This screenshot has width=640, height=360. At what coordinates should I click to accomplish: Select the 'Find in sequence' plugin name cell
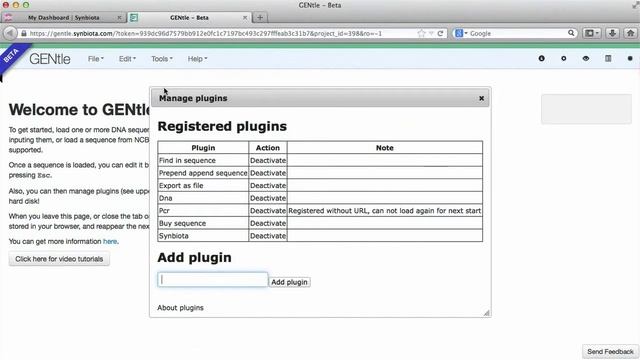(203, 160)
